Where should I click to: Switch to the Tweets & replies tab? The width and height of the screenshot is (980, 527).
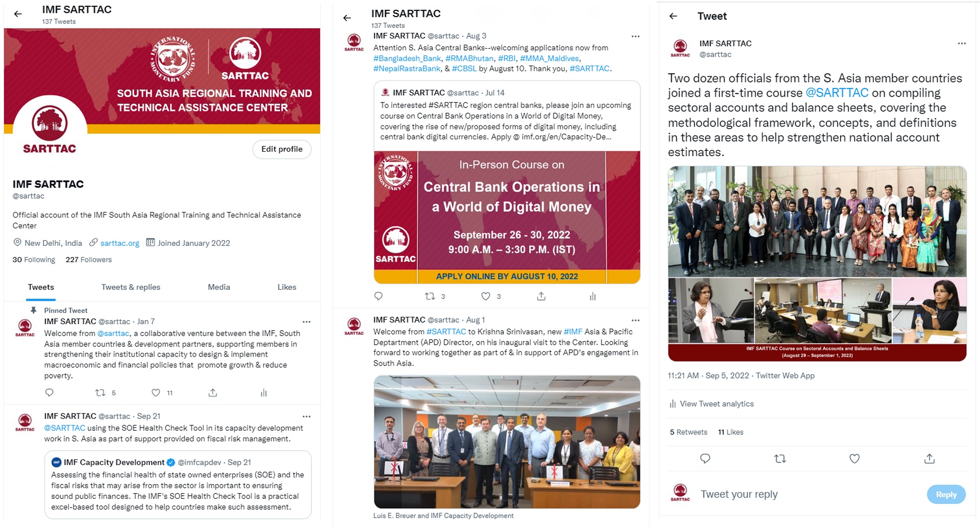(131, 287)
